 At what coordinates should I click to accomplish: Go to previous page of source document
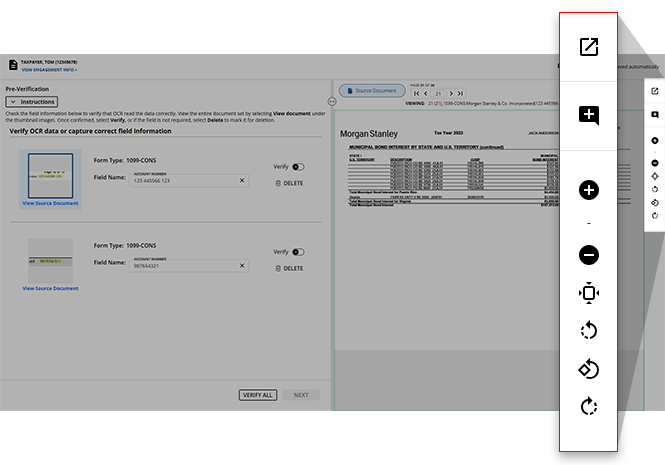pyautogui.click(x=426, y=93)
